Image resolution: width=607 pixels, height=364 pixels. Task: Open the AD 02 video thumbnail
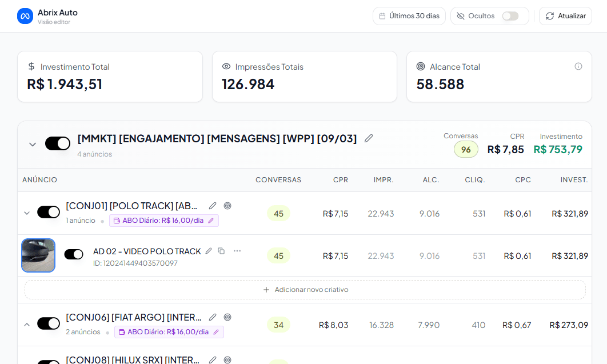38,255
